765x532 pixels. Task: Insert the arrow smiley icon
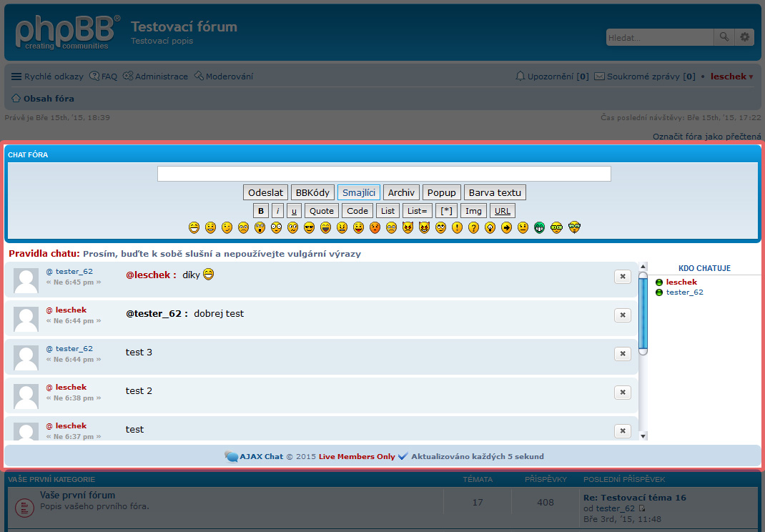click(506, 227)
